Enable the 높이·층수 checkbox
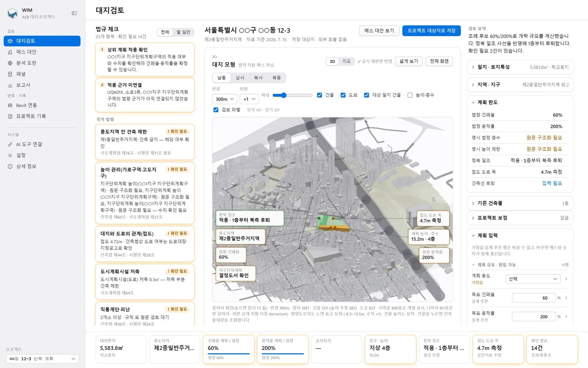 (x=410, y=95)
